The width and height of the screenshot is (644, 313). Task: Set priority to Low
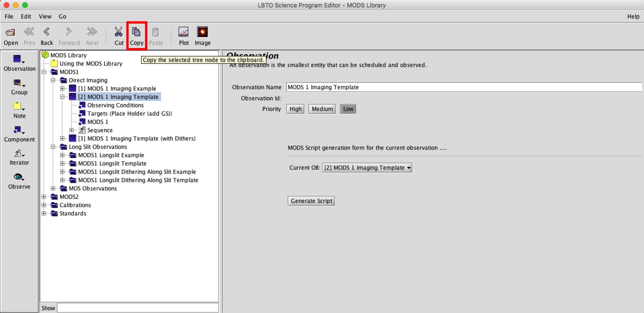click(x=348, y=109)
